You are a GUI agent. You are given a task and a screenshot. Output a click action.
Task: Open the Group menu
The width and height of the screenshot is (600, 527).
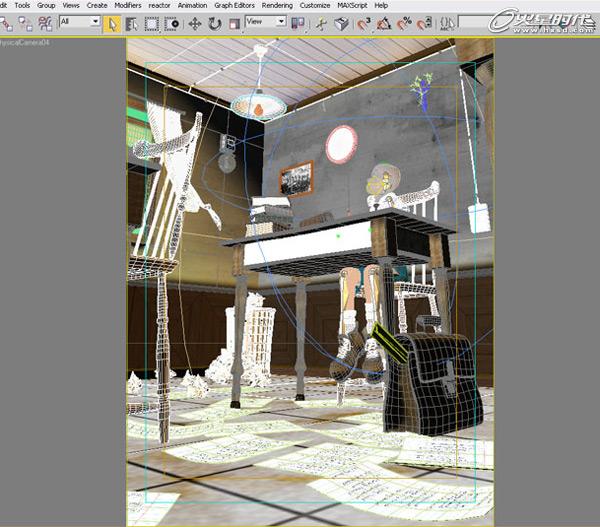coord(46,5)
